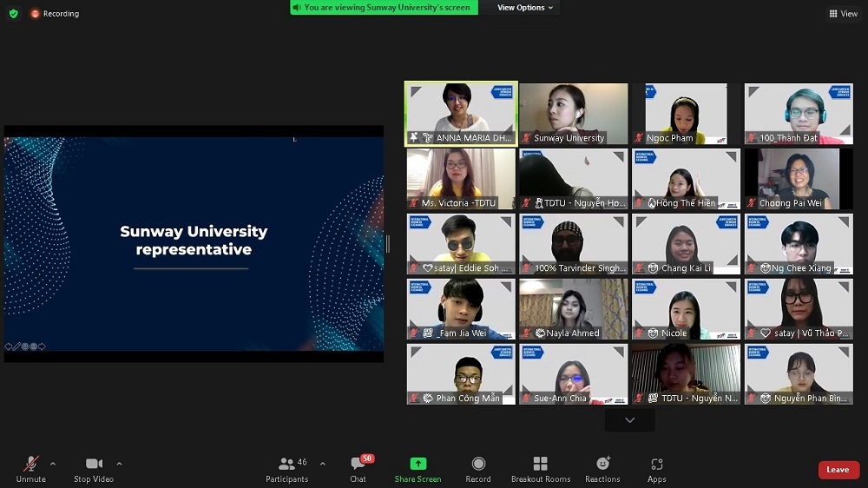The image size is (868, 488).
Task: Click the divider handle between slide and gallery
Action: (387, 244)
